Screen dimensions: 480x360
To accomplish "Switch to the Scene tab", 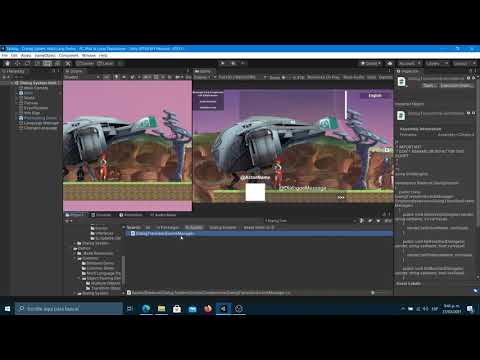I will point(75,71).
